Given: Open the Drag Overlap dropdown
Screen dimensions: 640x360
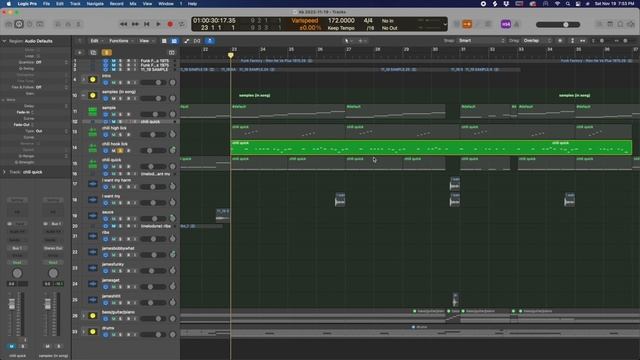Looking at the screenshot, I should 537,41.
